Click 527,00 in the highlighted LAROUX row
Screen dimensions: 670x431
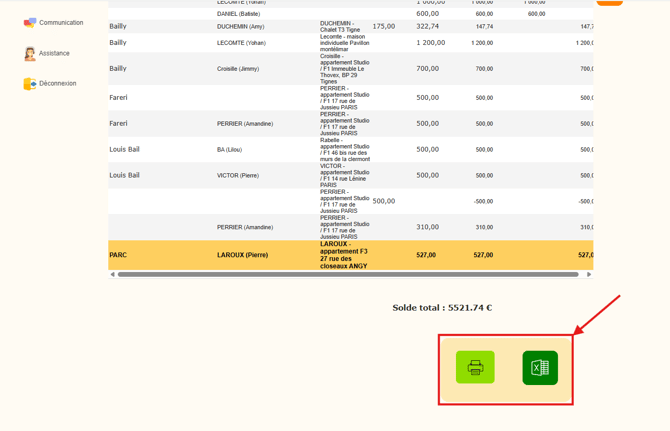pos(426,255)
